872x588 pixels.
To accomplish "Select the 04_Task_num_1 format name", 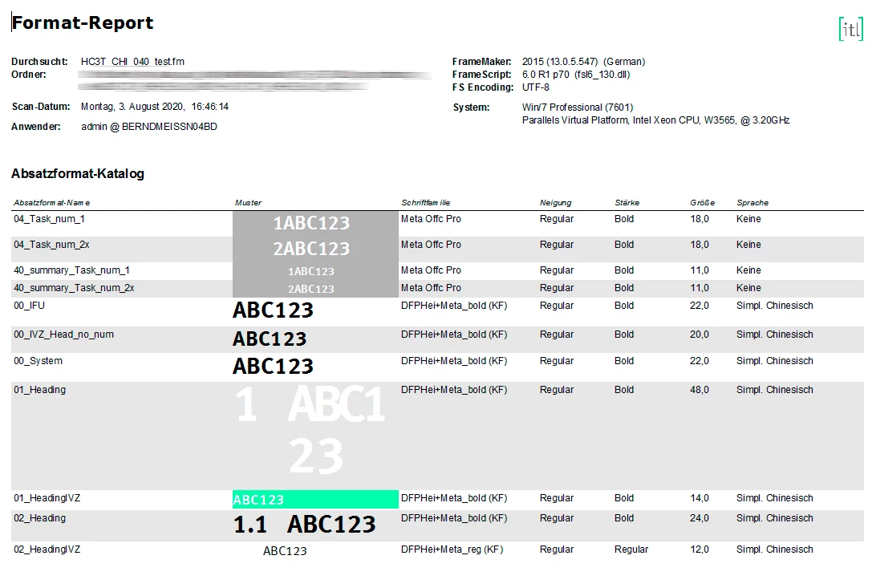I will (49, 219).
